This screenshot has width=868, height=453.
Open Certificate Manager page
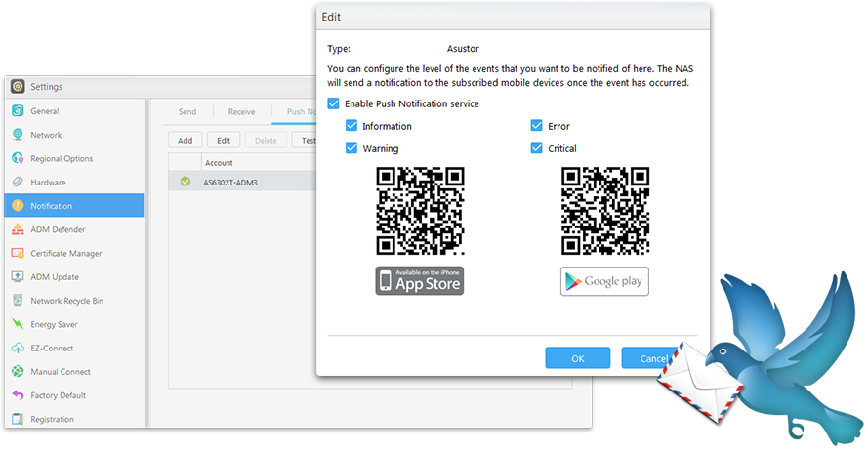tap(74, 253)
